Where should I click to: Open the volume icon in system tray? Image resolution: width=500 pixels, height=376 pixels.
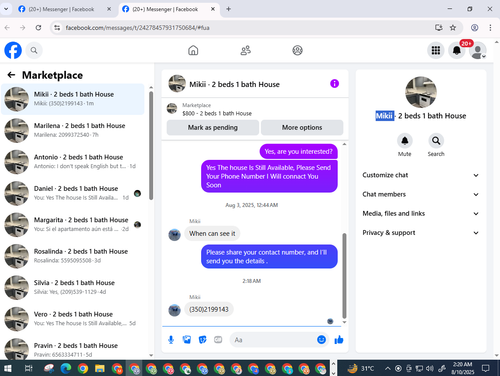pyautogui.click(x=430, y=368)
